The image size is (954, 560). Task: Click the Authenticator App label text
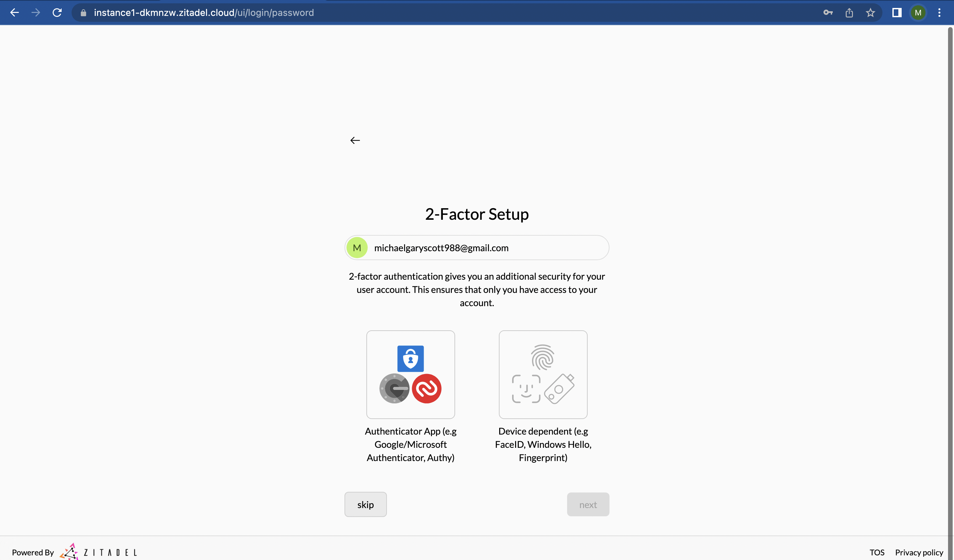tap(410, 444)
